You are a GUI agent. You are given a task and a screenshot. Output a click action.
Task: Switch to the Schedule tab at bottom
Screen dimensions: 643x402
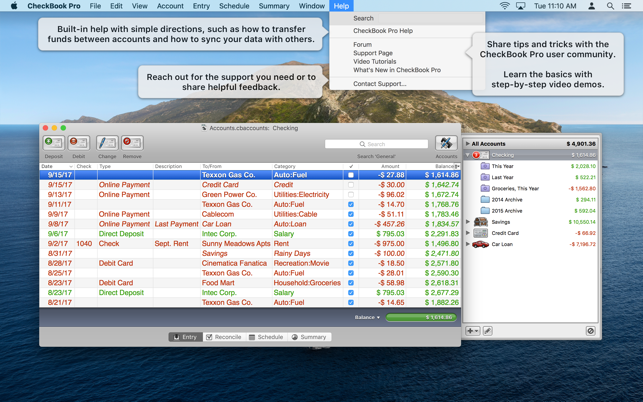pos(266,337)
